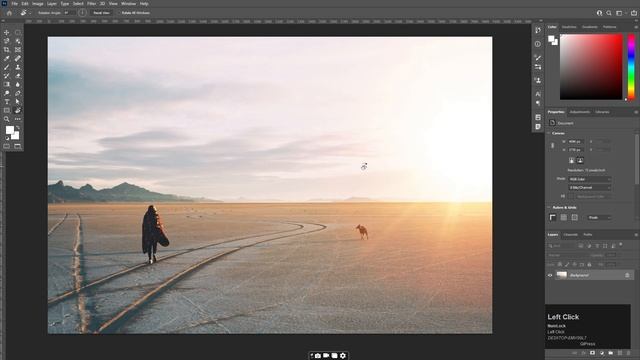The height and width of the screenshot is (360, 640).
Task: Select the Gradient tool
Action: point(7,84)
